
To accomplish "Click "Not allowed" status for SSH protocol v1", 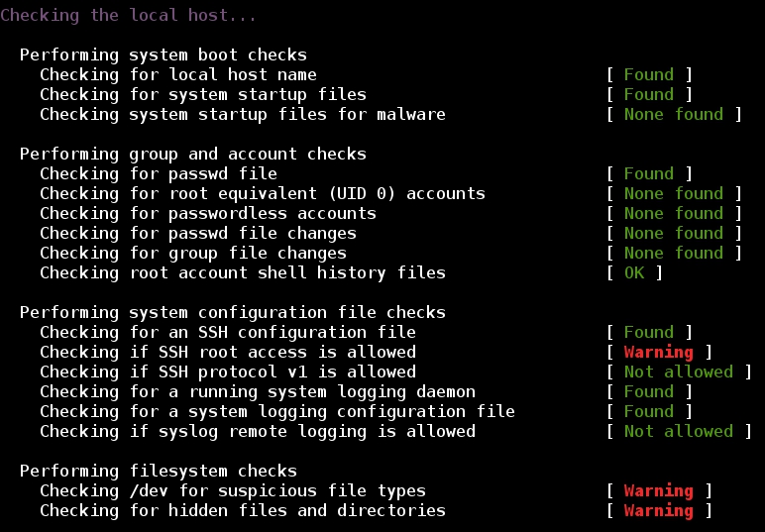I will coord(678,372).
